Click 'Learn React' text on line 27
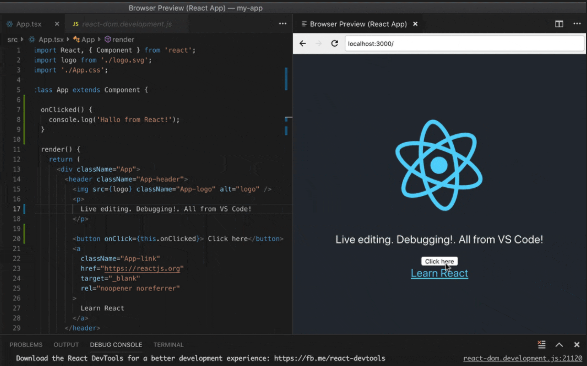The width and height of the screenshot is (587, 366). [102, 308]
